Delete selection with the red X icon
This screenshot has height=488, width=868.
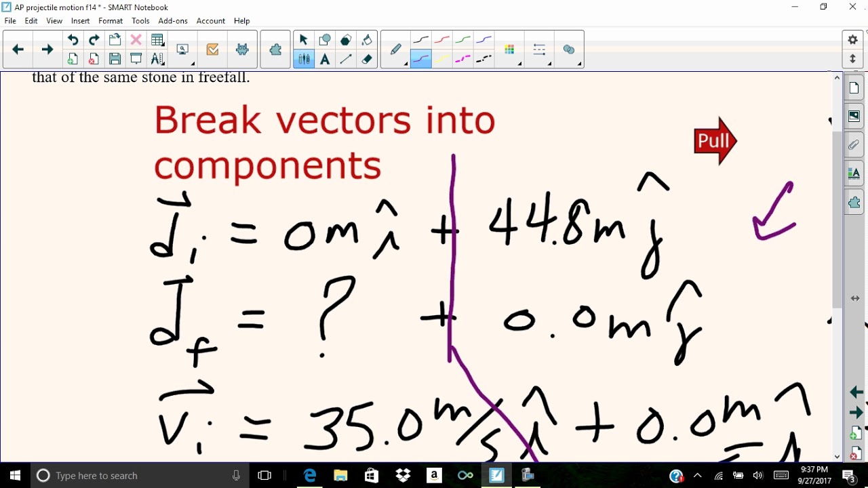click(136, 40)
